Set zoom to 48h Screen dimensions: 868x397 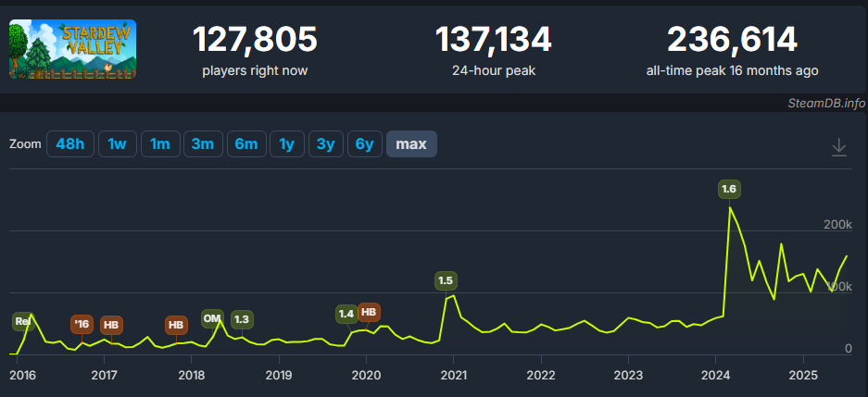(x=70, y=144)
